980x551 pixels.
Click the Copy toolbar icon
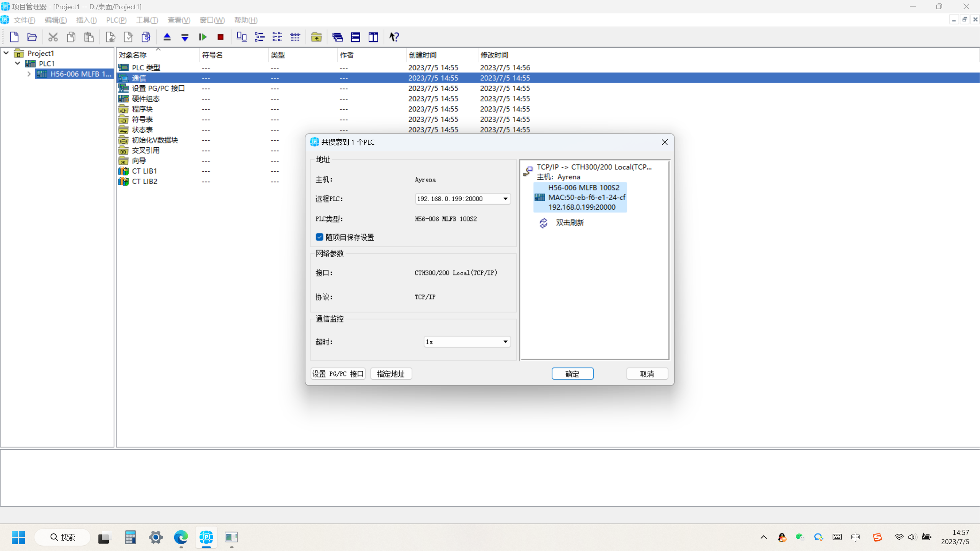click(x=71, y=37)
